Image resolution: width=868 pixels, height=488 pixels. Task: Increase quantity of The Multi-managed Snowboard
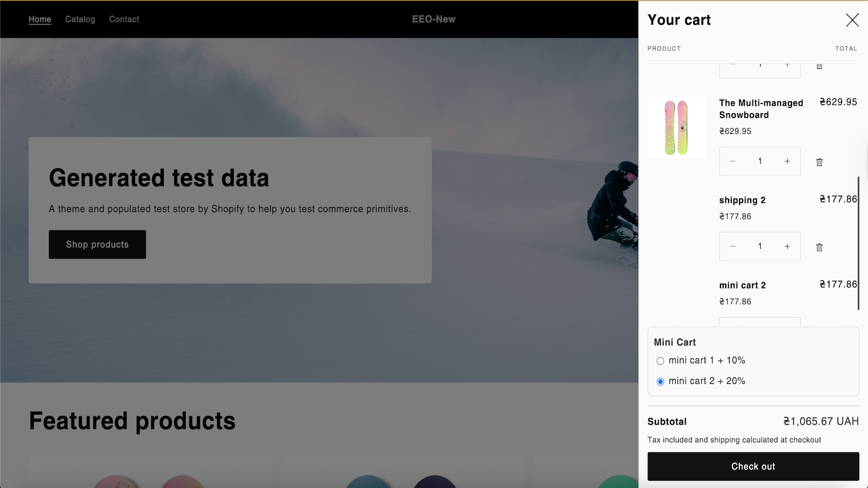click(787, 161)
